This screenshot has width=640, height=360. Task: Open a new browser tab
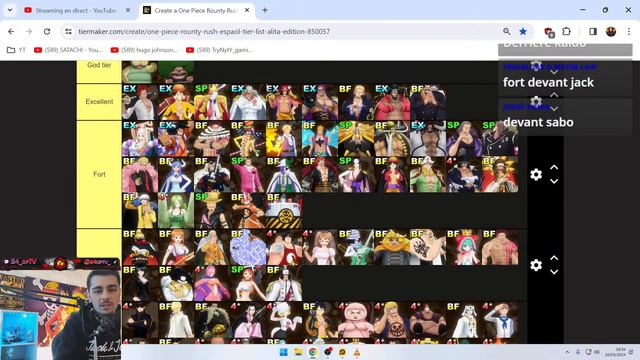265,10
